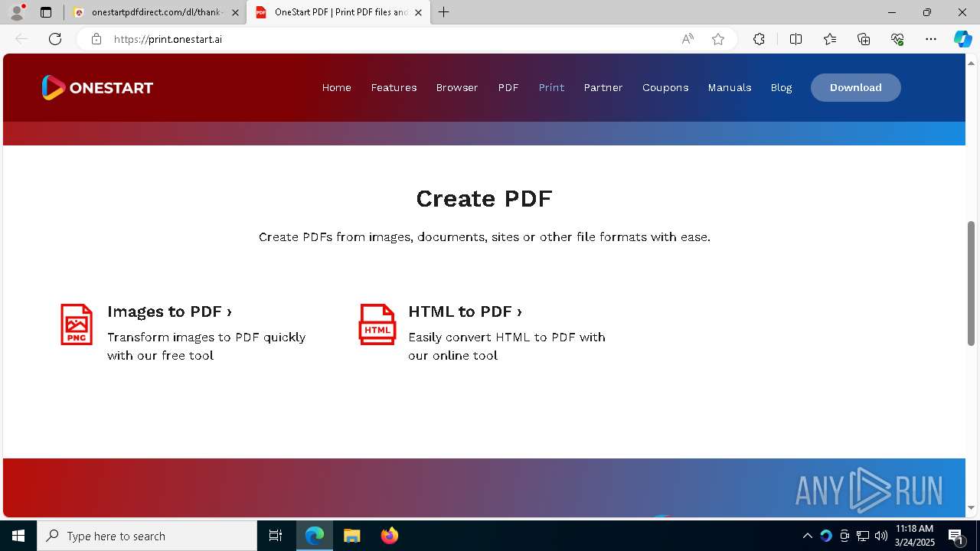The width and height of the screenshot is (980, 551).
Task: Open the tab actions menu icon
Action: point(46,12)
